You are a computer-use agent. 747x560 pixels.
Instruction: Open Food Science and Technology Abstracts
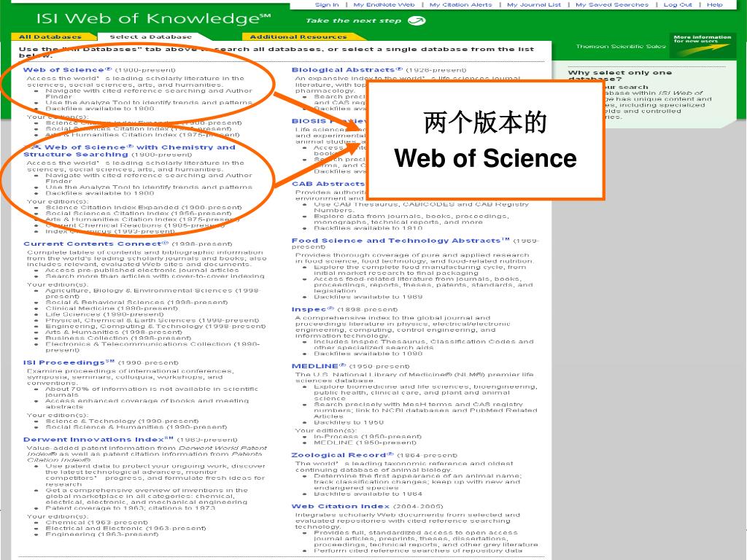(400, 241)
